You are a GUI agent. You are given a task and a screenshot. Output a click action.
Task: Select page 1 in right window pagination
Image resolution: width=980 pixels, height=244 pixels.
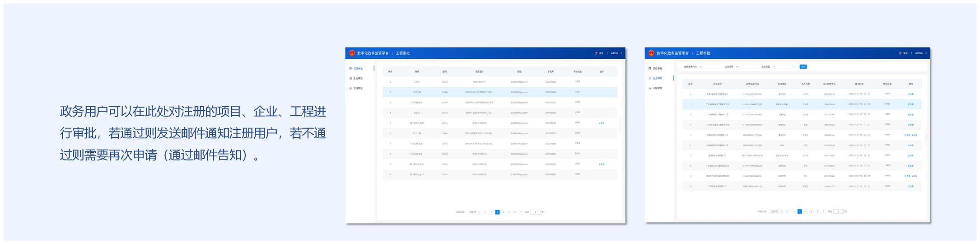point(794,211)
